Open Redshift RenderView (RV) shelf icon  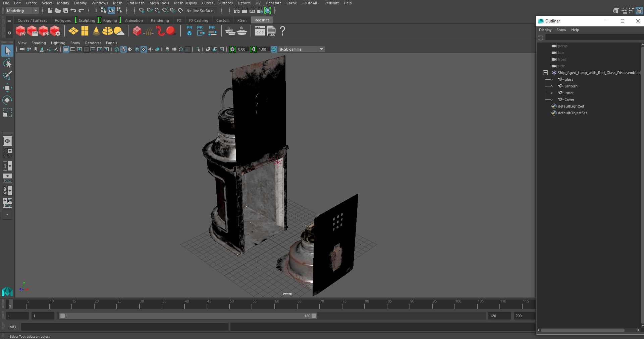coord(20,31)
